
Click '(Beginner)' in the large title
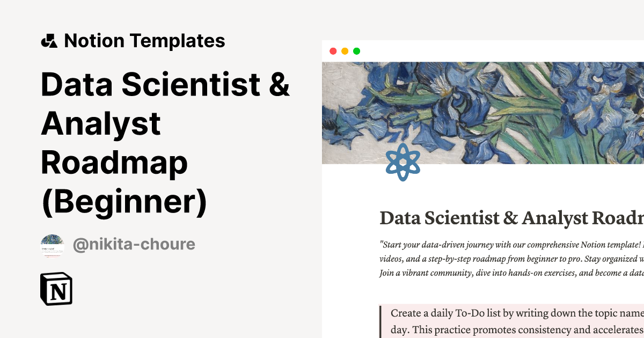[x=124, y=202]
